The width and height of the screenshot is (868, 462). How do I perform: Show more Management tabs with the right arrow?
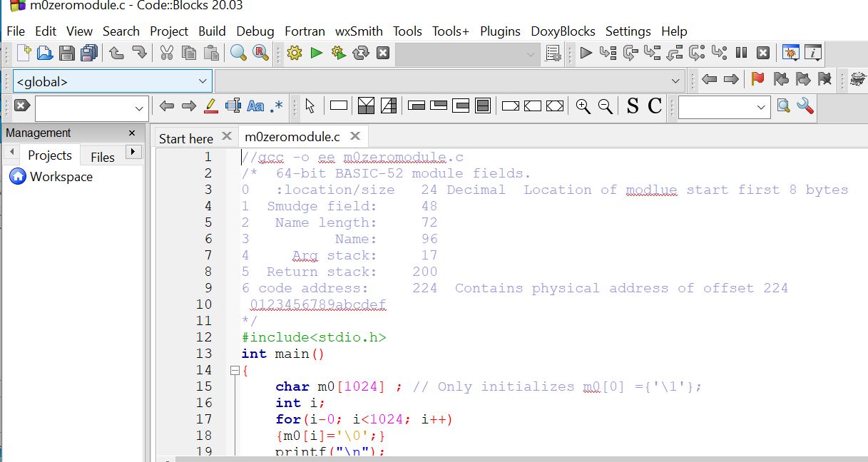(x=133, y=152)
